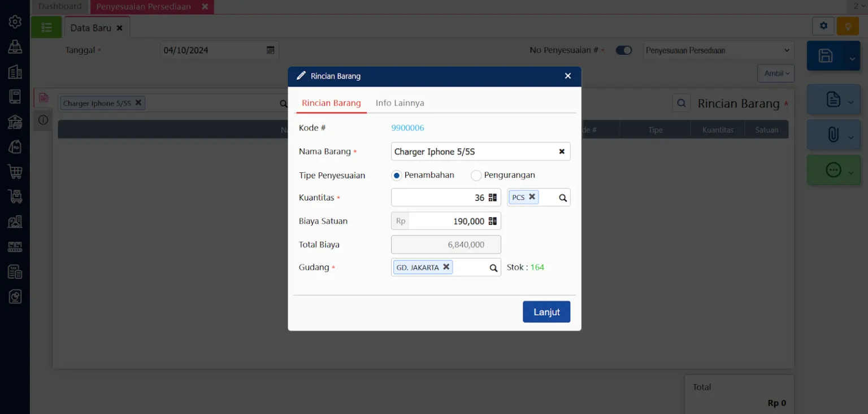Open the Penyesuaian Persediaan dropdown

(718, 50)
